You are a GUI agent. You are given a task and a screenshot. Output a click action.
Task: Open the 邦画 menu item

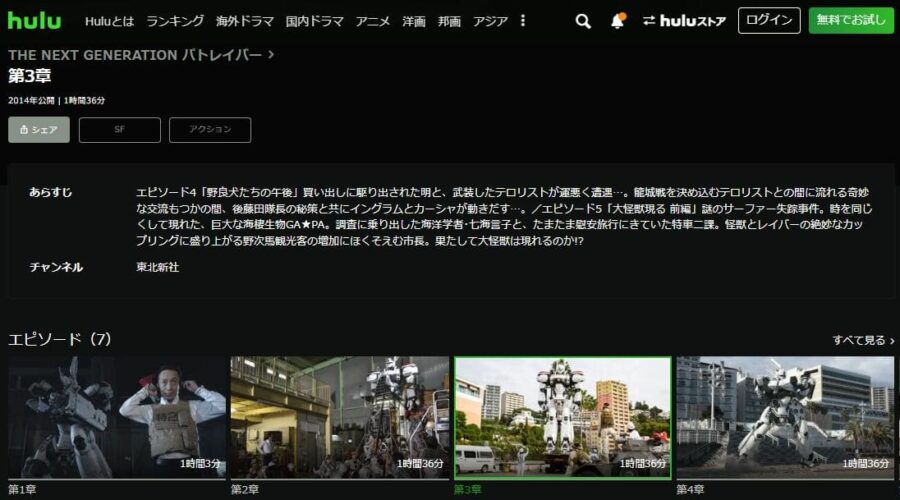coord(449,21)
